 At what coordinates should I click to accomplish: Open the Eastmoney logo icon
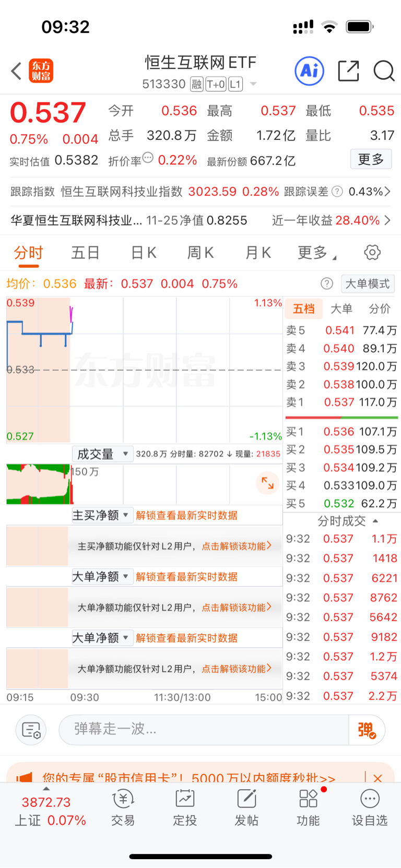click(41, 71)
